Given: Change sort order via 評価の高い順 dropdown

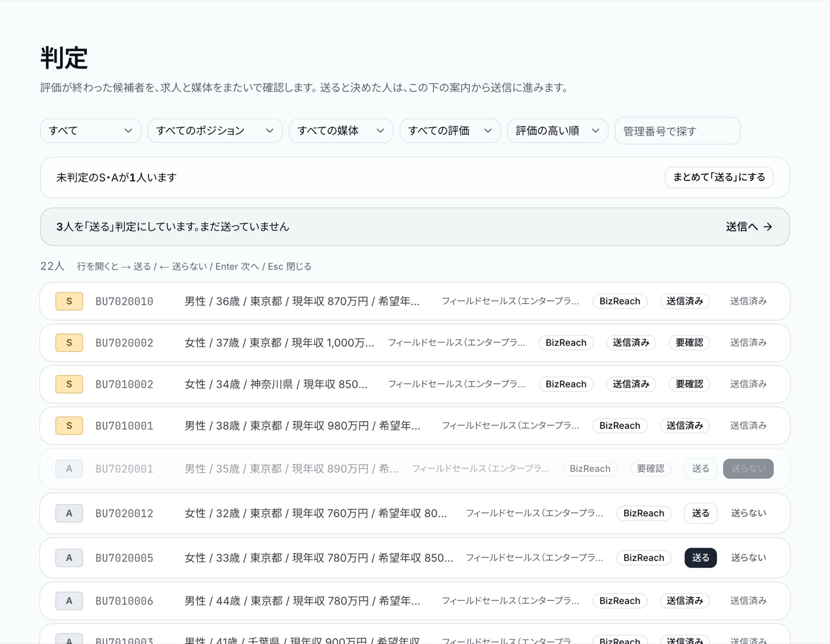Looking at the screenshot, I should coord(558,131).
